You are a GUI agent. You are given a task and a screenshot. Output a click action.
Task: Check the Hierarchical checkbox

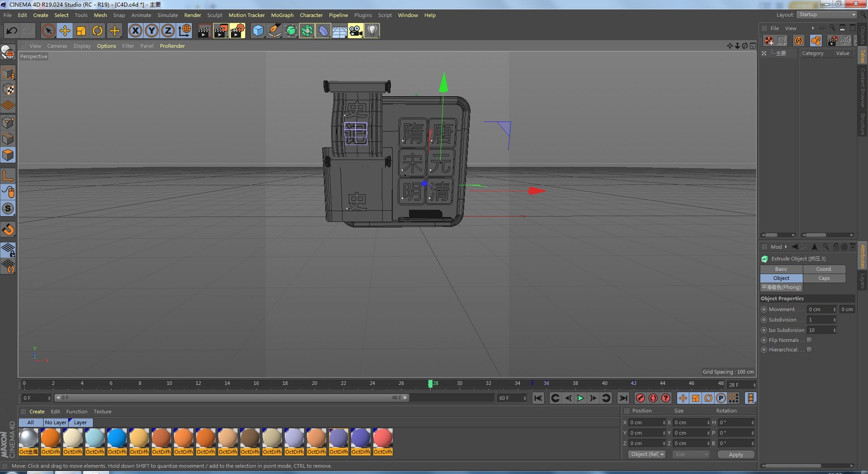pyautogui.click(x=809, y=350)
